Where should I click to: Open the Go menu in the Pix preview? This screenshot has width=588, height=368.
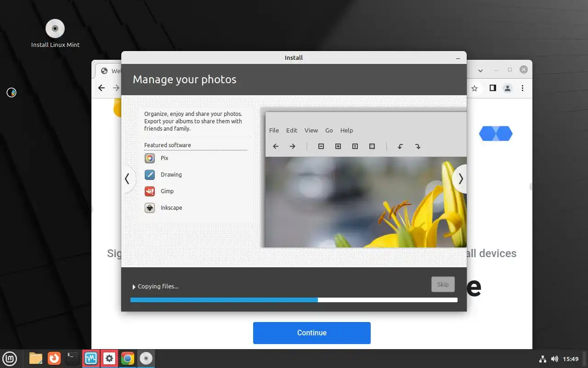click(x=329, y=130)
